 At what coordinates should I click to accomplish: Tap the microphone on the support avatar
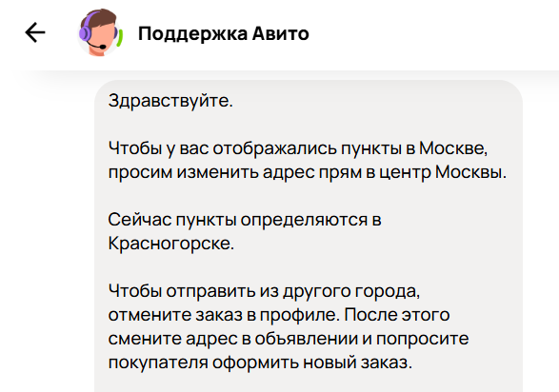(103, 47)
